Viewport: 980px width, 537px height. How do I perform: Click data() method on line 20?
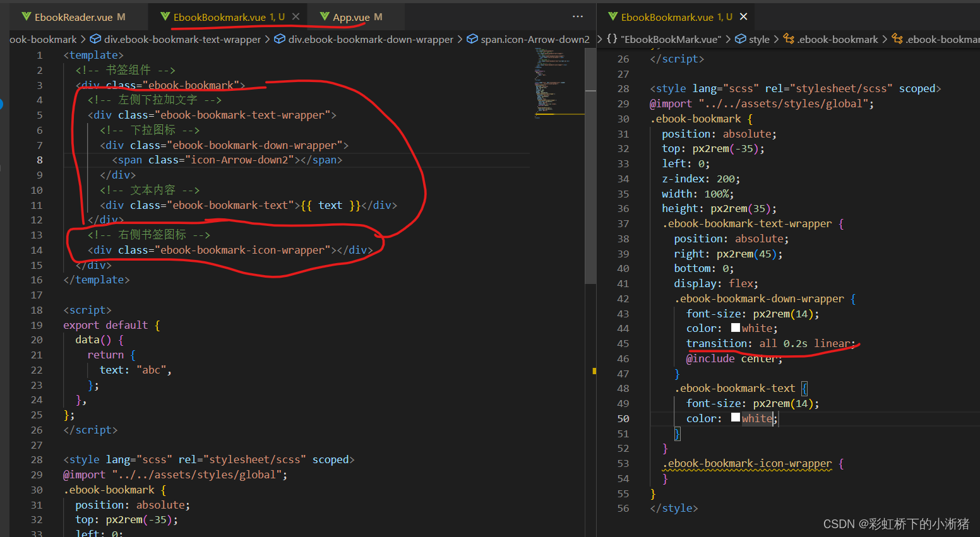[x=93, y=339]
